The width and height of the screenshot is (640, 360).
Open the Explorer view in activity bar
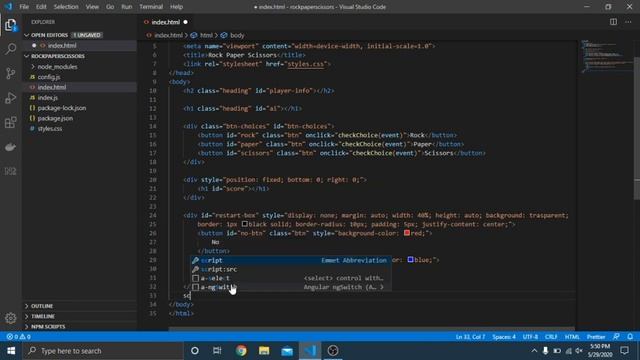(x=11, y=25)
